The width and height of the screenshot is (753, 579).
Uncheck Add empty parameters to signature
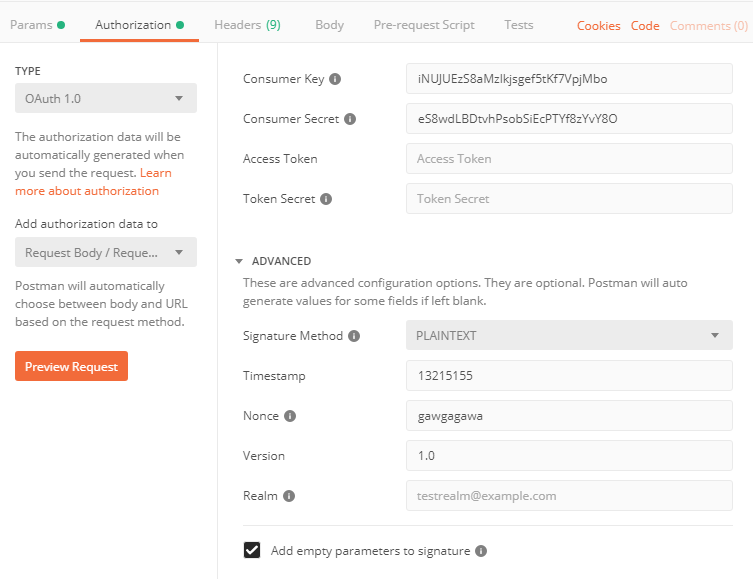pyautogui.click(x=252, y=550)
